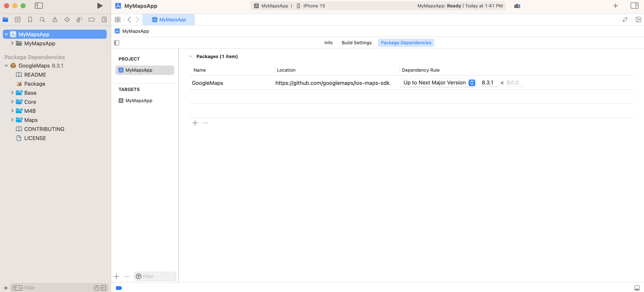Open the test navigator diamond icon
644x292 pixels.
click(x=67, y=20)
